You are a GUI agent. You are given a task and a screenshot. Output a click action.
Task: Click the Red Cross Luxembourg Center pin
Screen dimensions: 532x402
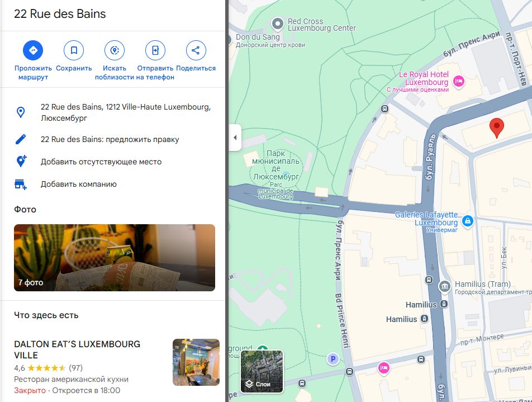[x=278, y=24]
